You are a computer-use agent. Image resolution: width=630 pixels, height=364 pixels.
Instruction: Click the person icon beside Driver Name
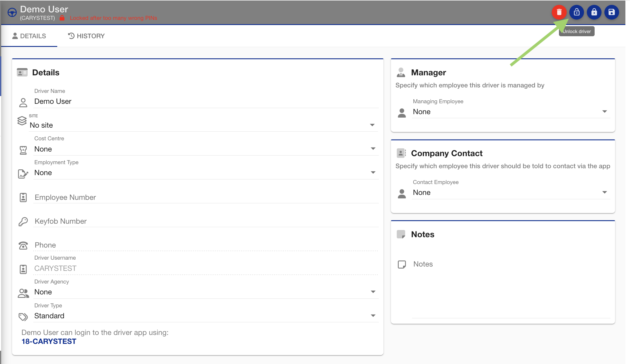23,102
